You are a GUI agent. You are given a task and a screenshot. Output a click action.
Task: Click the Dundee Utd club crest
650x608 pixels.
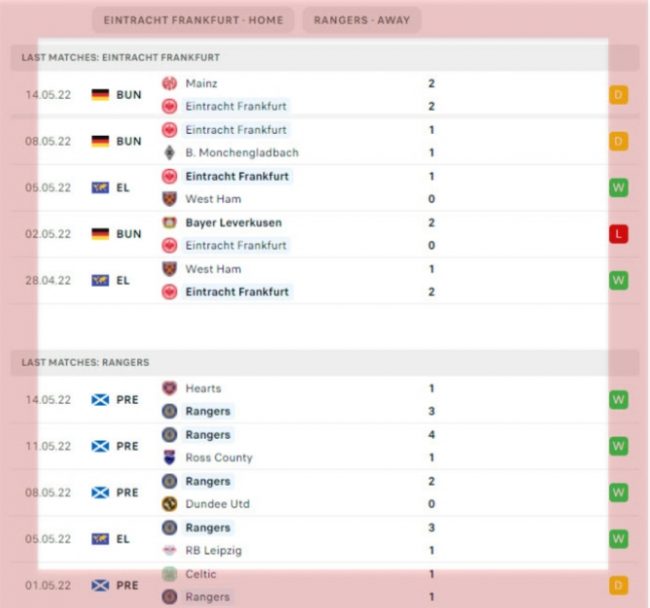(169, 504)
